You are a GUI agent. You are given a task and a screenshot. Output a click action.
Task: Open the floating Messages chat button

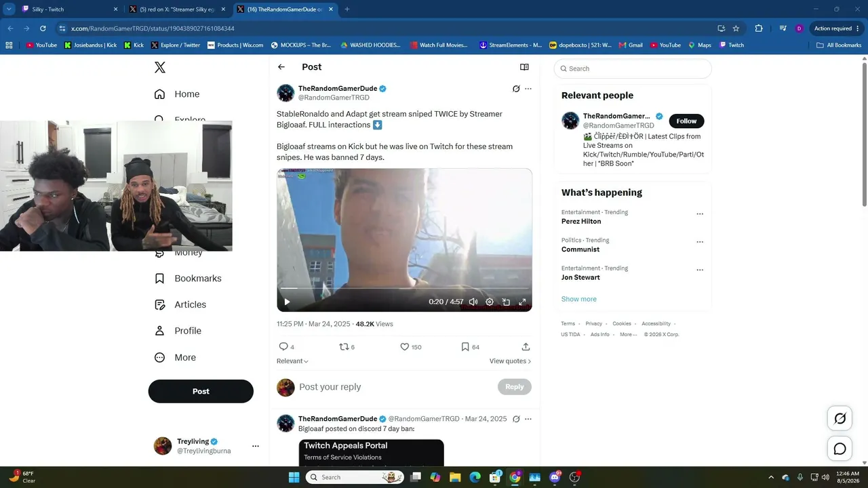(x=840, y=449)
